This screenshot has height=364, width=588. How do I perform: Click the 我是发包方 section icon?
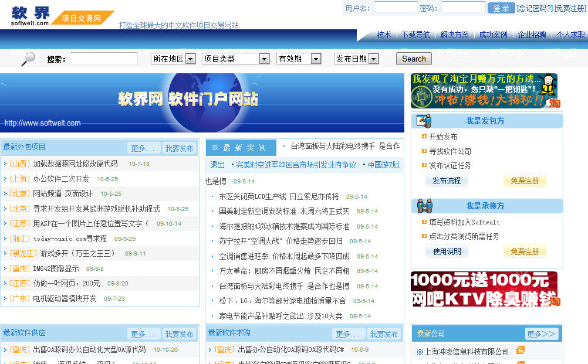(x=424, y=121)
